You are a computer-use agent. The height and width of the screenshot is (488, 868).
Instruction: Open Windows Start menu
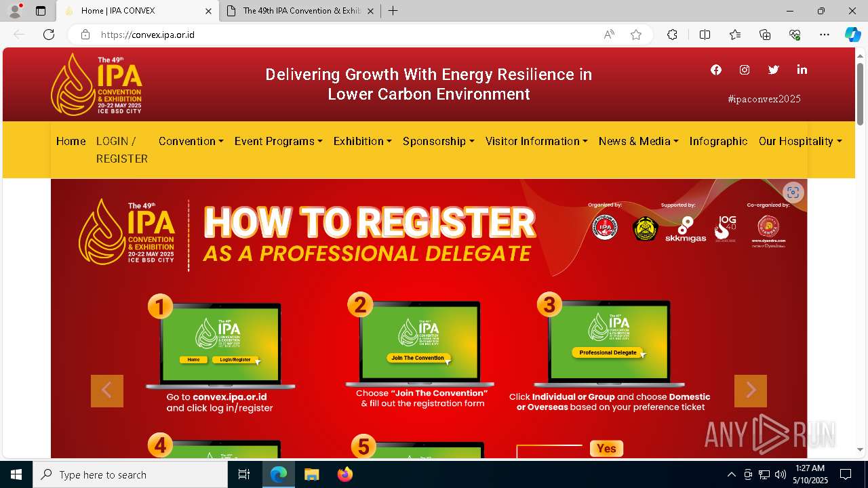[x=16, y=474]
